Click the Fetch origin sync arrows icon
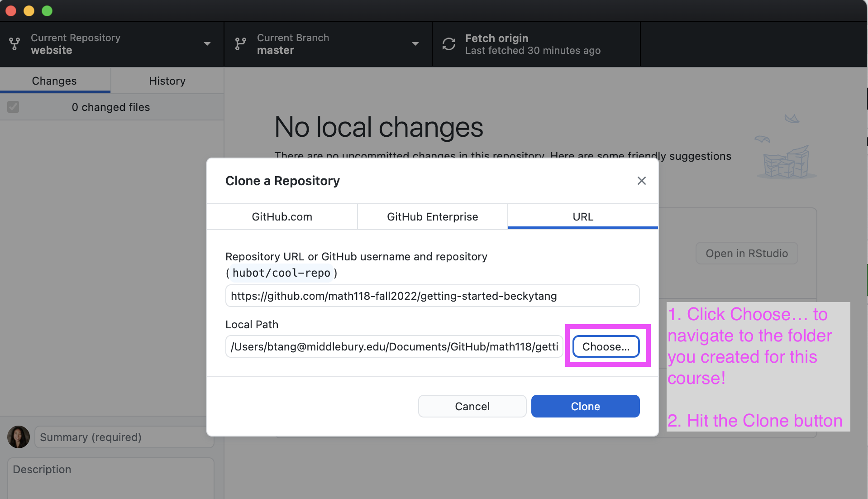Image resolution: width=868 pixels, height=499 pixels. [448, 44]
